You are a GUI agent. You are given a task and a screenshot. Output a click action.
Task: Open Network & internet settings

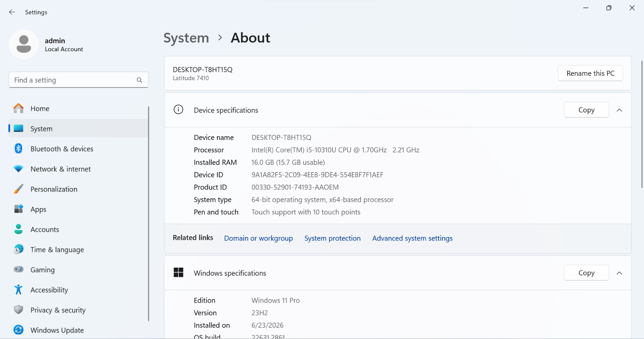tap(78, 169)
